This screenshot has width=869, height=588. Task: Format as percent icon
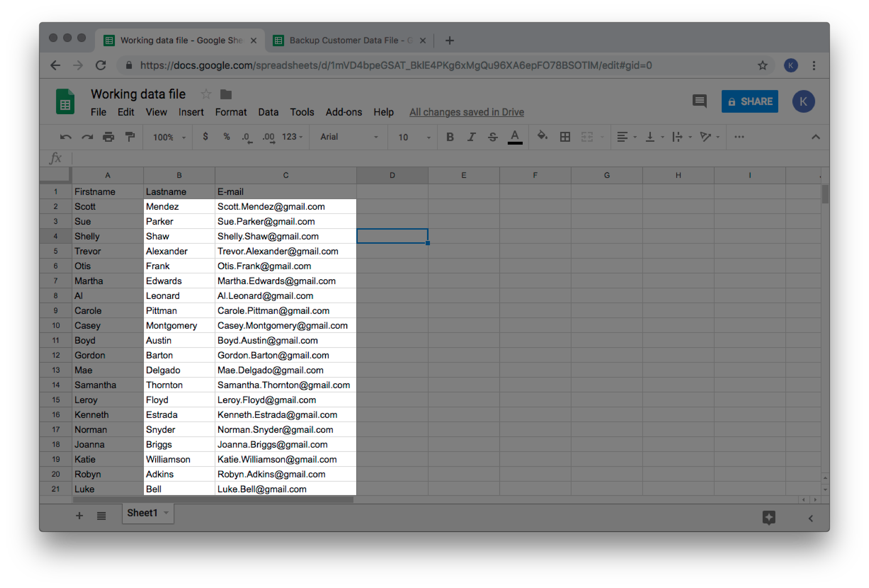point(227,136)
